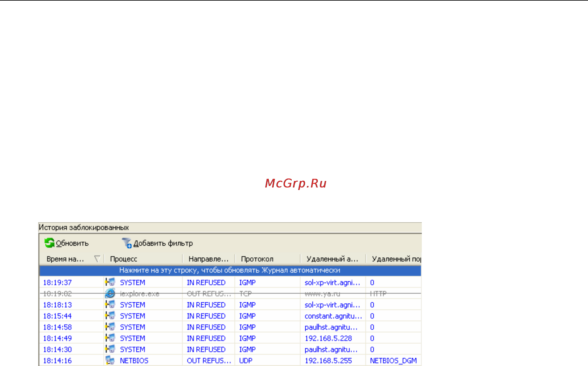Viewport: 588px width, 366px height.
Task: Click the SYSTEM icon in the 18:19:37 row
Action: (x=110, y=282)
